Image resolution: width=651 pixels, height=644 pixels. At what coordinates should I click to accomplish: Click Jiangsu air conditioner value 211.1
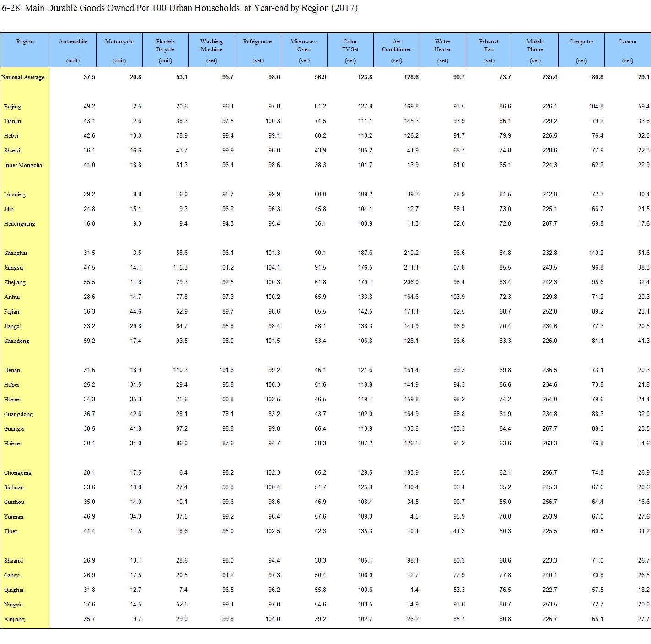pos(411,268)
